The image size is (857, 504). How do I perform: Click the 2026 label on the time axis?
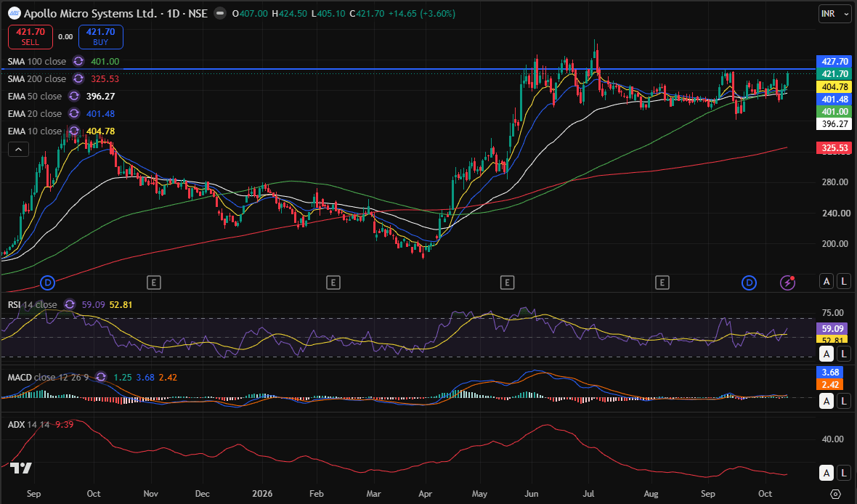click(262, 494)
